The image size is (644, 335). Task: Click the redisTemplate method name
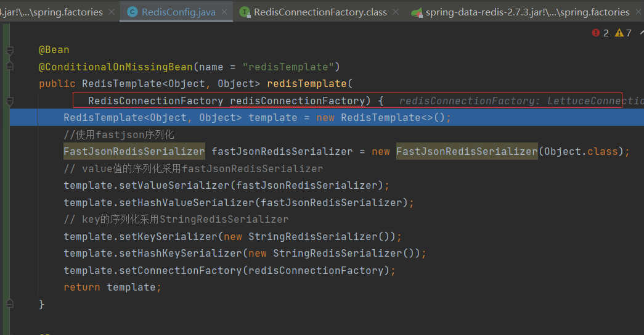pyautogui.click(x=307, y=84)
